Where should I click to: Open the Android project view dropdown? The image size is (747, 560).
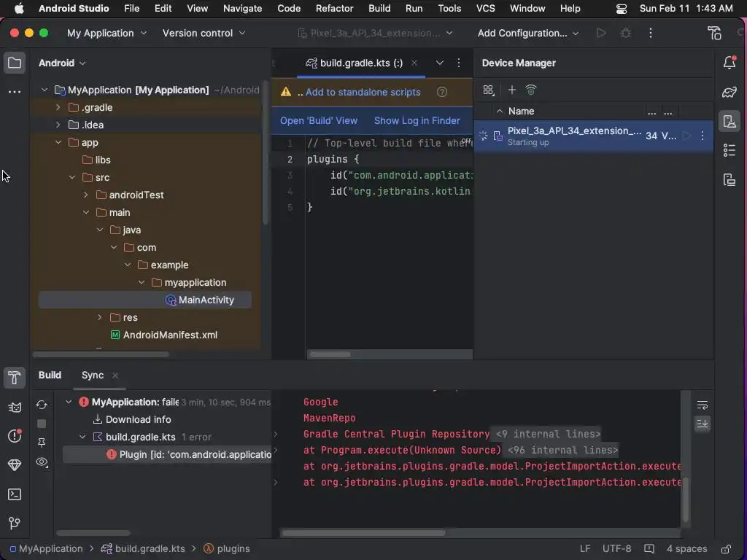click(62, 63)
